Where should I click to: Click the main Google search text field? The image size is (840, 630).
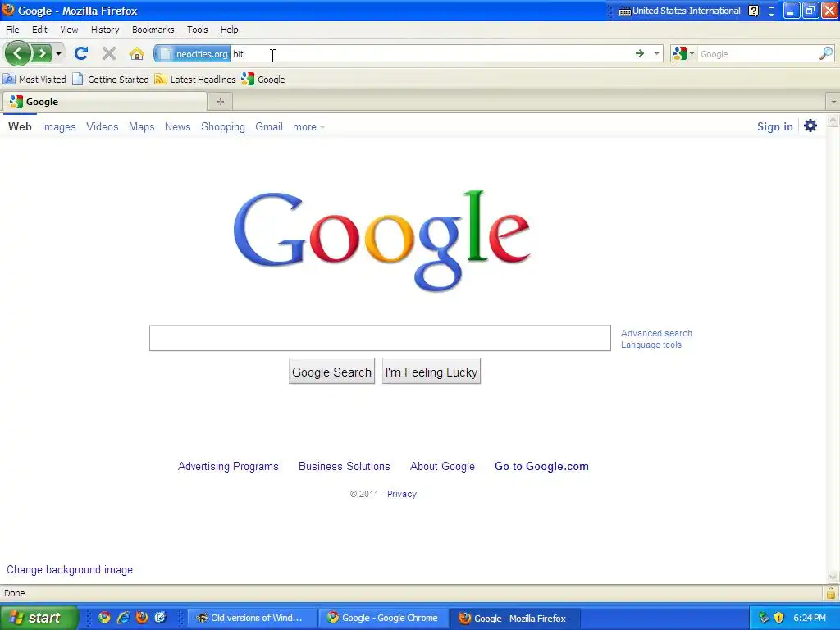380,338
